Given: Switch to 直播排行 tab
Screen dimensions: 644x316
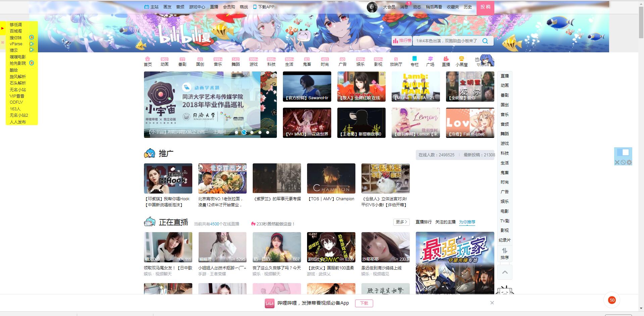Looking at the screenshot, I should tap(424, 222).
